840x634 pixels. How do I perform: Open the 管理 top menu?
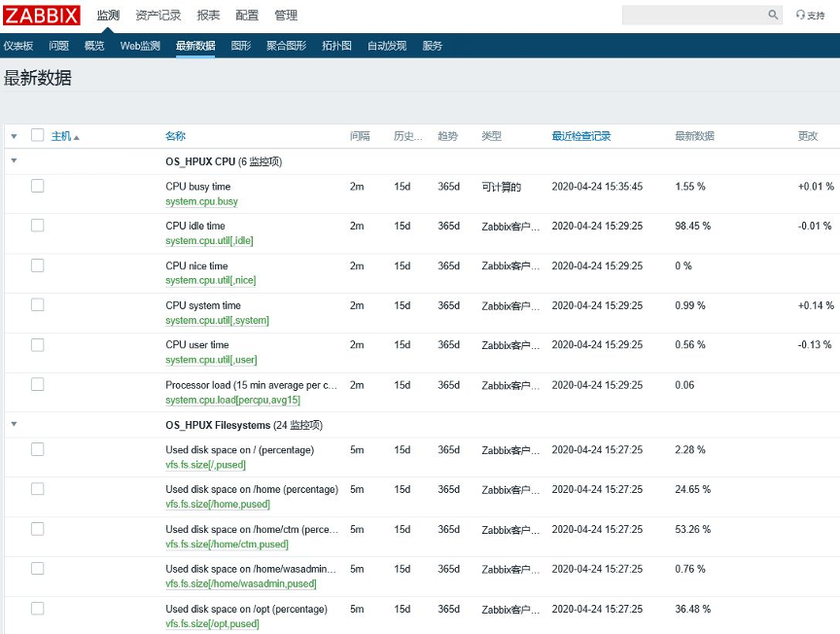(x=286, y=16)
